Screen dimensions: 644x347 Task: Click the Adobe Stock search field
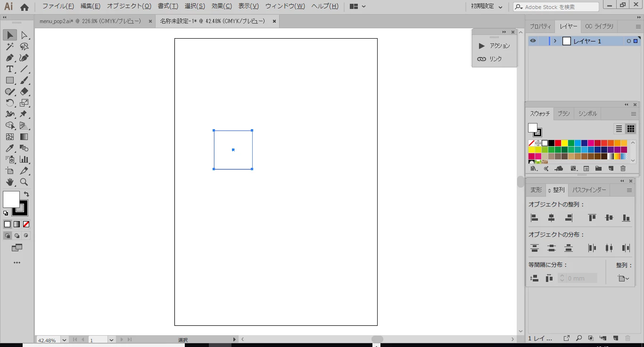tap(556, 7)
